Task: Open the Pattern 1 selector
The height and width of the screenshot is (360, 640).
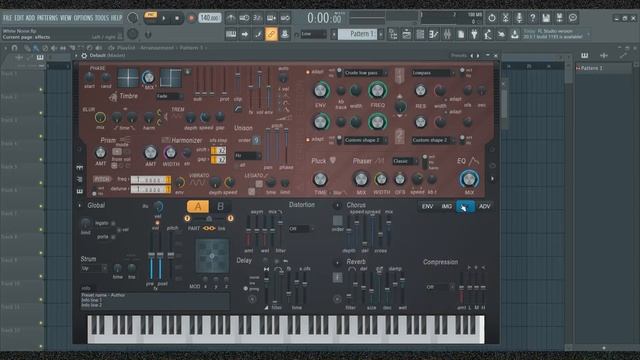Action: pos(358,34)
